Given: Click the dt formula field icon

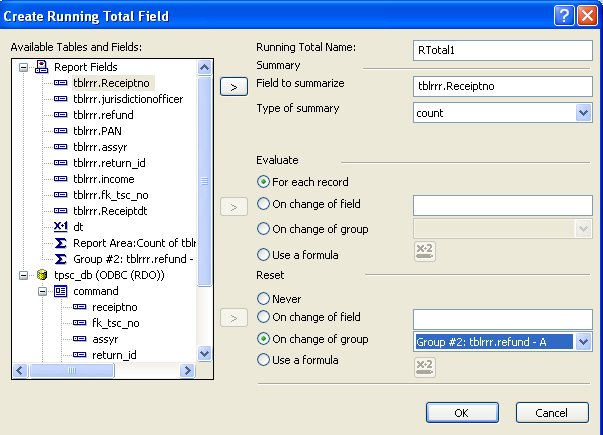Looking at the screenshot, I should click(x=60, y=227).
